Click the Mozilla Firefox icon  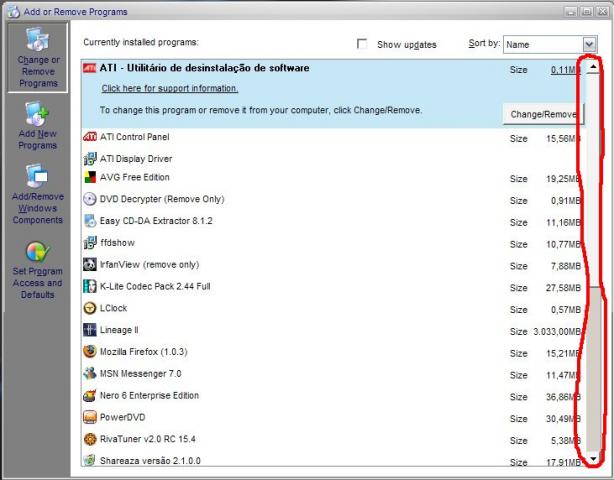[90, 352]
